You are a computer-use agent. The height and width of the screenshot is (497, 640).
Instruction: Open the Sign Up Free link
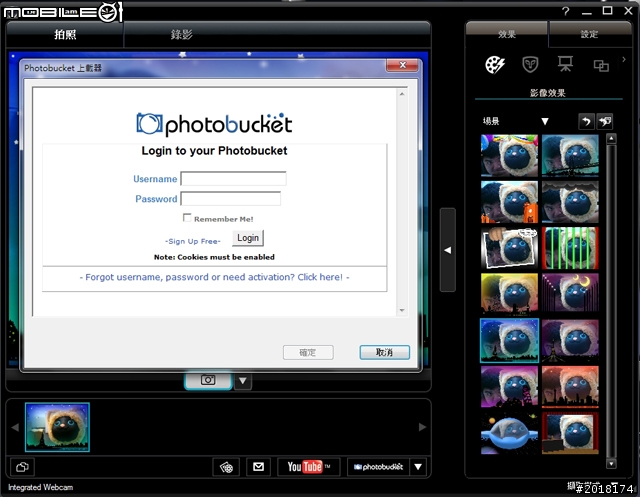193,241
